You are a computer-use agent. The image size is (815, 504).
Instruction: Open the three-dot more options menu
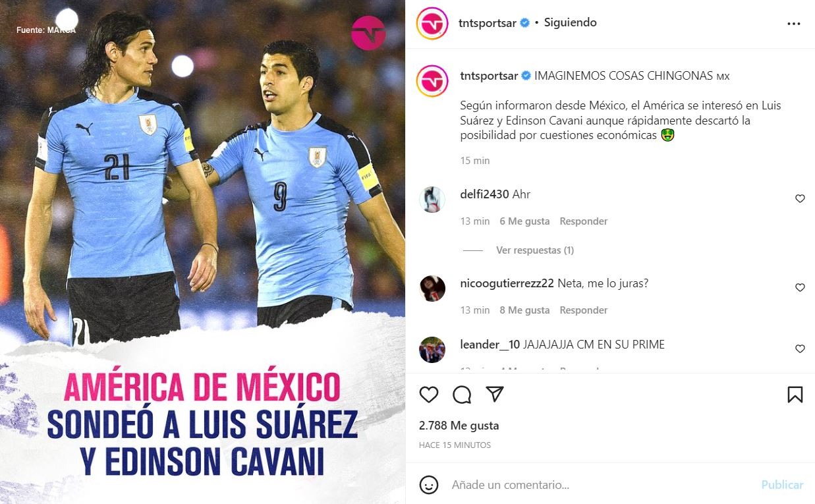(x=794, y=23)
